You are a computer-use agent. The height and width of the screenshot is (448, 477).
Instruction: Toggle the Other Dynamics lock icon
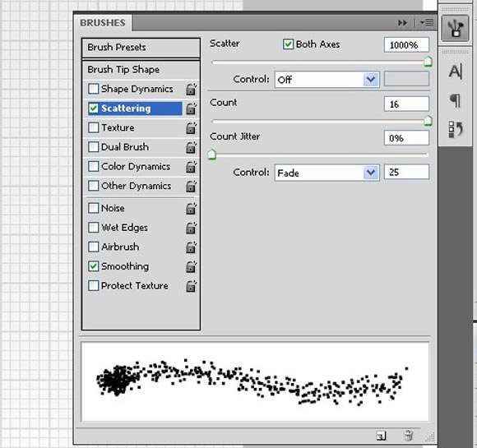point(191,186)
